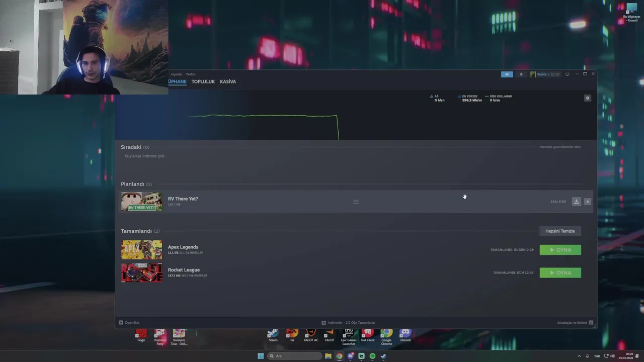Open the EA desktop shortcut
644x362 pixels.
point(292,335)
